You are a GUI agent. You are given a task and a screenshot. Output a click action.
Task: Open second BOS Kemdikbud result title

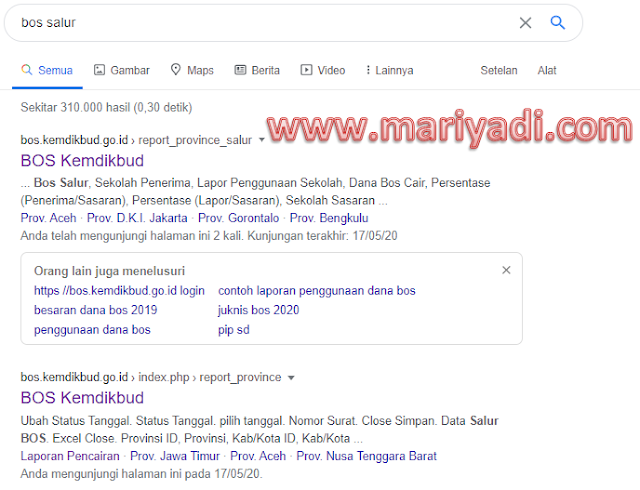click(82, 398)
